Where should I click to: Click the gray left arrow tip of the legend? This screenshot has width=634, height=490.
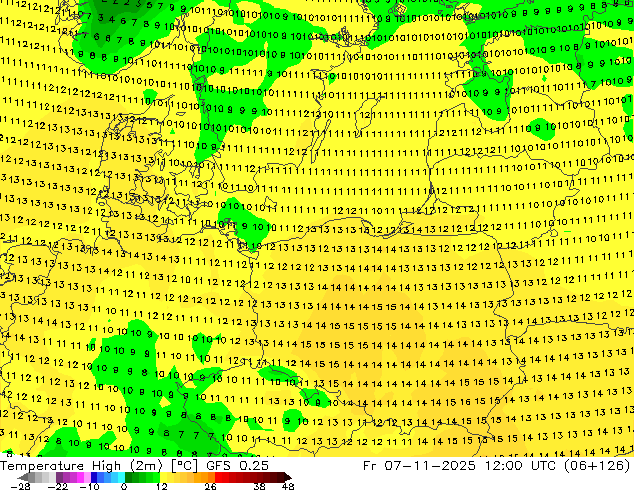click(x=22, y=477)
